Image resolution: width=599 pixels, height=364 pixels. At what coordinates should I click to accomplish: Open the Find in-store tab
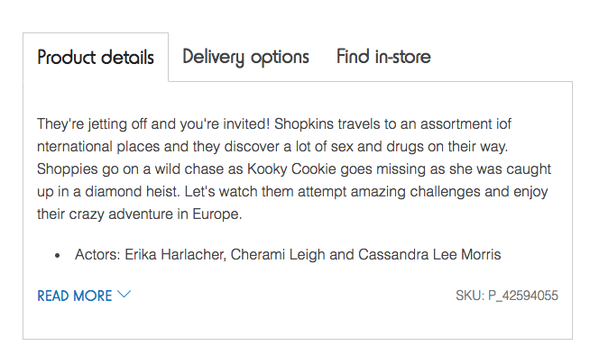(383, 57)
